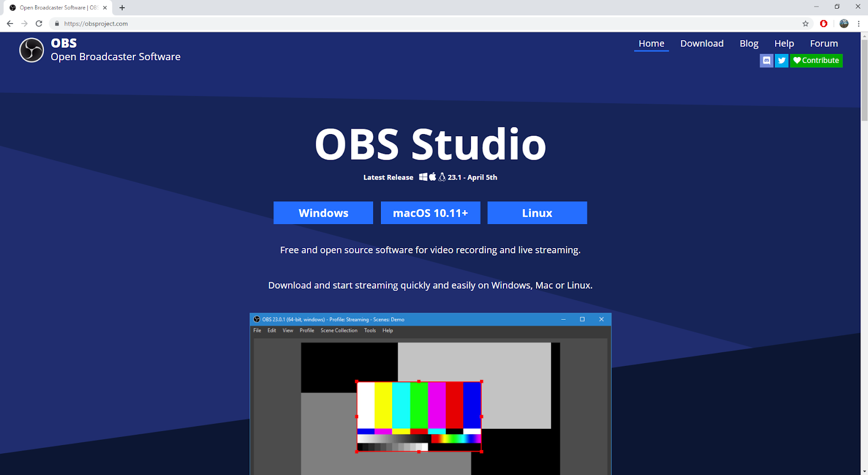The height and width of the screenshot is (475, 868).
Task: Click '23.1 - April 5th' release text
Action: (473, 177)
